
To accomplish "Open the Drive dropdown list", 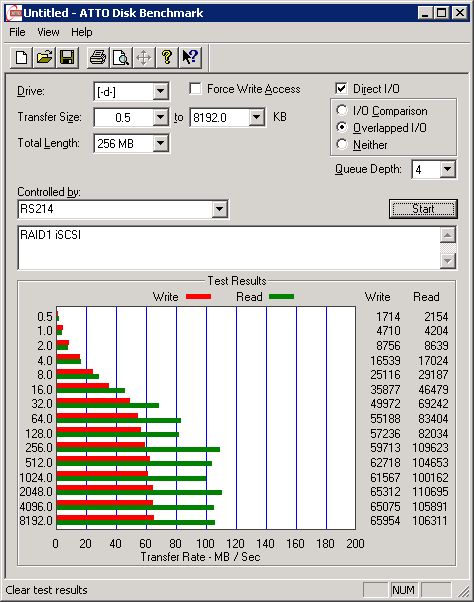I will (160, 91).
